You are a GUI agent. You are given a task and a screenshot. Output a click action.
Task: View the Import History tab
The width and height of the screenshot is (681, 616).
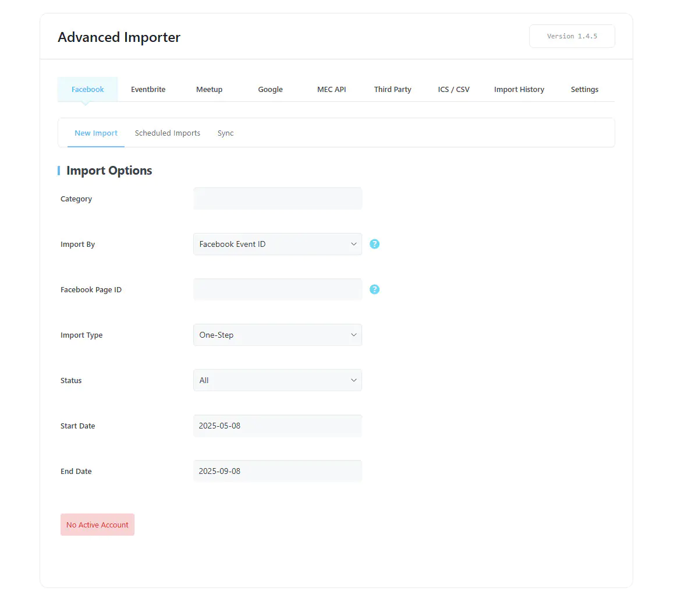519,90
